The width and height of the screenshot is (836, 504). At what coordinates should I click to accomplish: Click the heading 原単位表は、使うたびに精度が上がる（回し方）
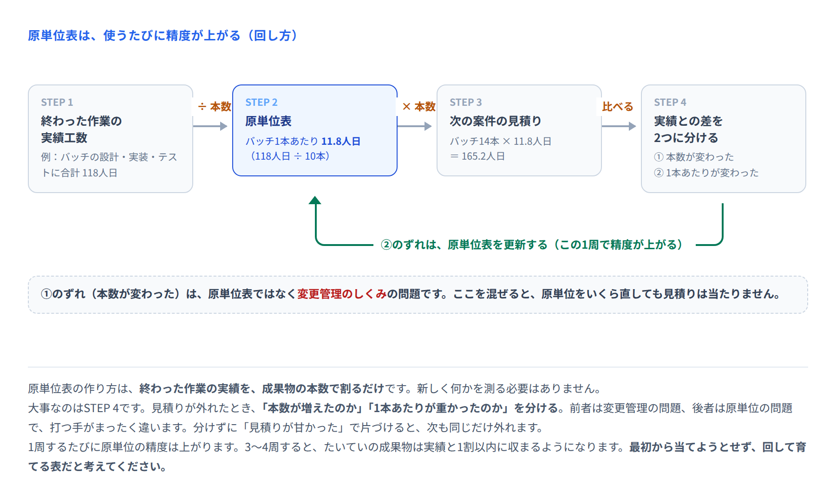[x=164, y=36]
